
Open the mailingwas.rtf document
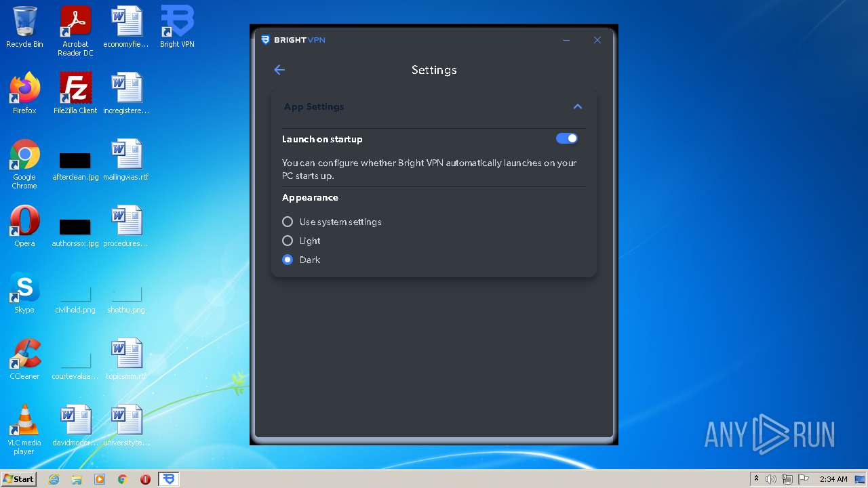click(126, 160)
